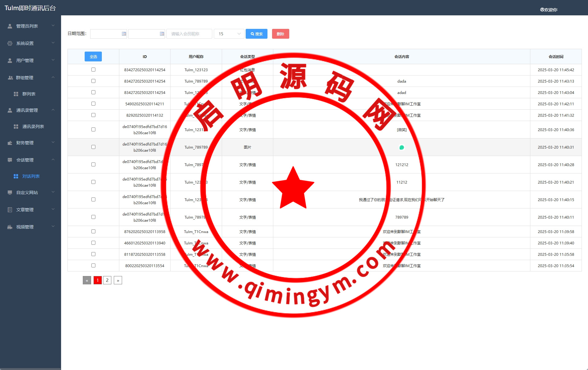
Task: Focus the 请输入会员昵称 input field
Action: (189, 34)
